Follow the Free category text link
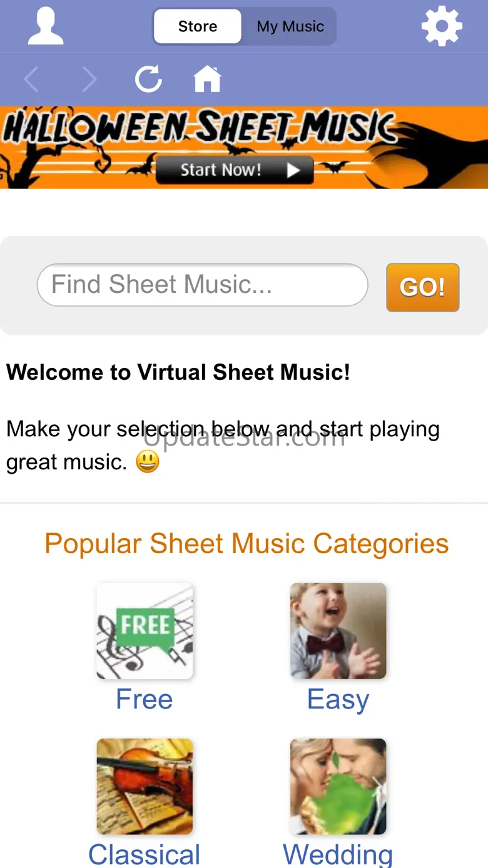The height and width of the screenshot is (868, 488). click(145, 699)
